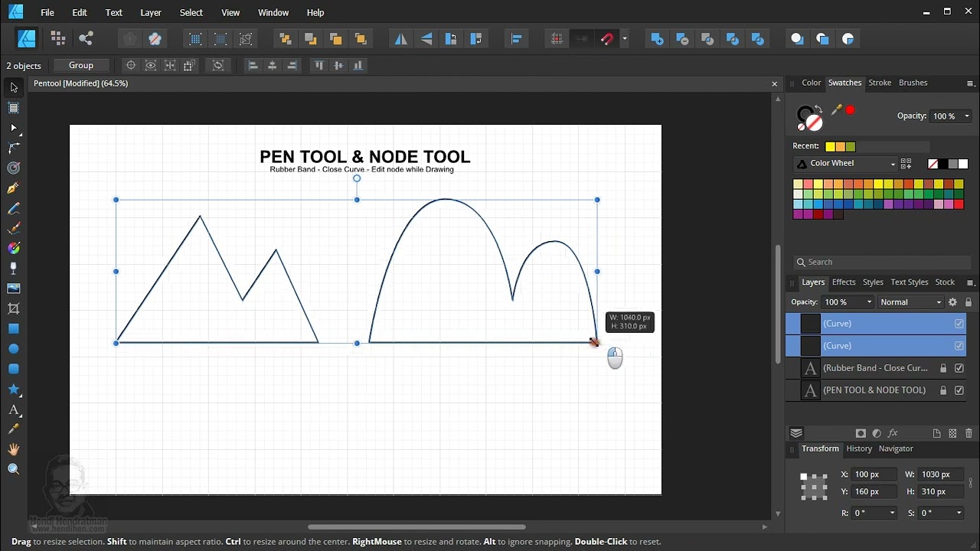Toggle force pixel alignment

coord(557,39)
